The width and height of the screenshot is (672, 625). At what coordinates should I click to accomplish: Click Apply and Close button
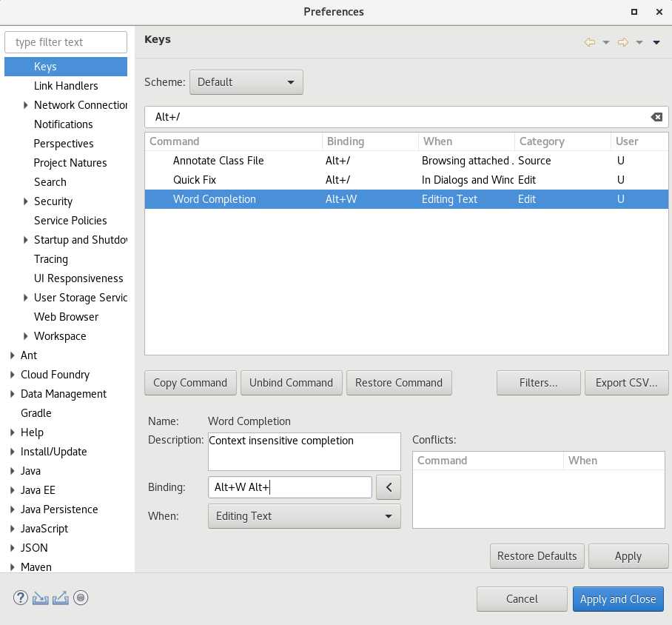tap(617, 599)
